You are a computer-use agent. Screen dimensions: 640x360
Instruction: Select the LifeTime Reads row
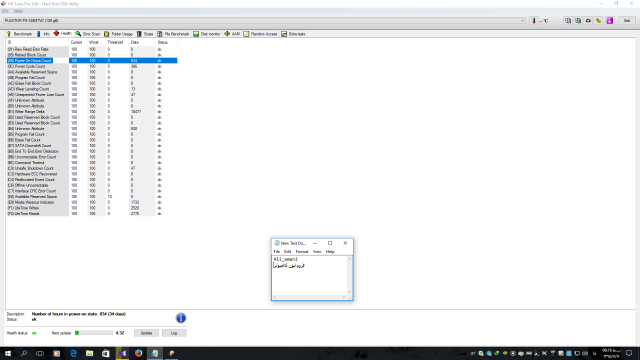point(92,213)
